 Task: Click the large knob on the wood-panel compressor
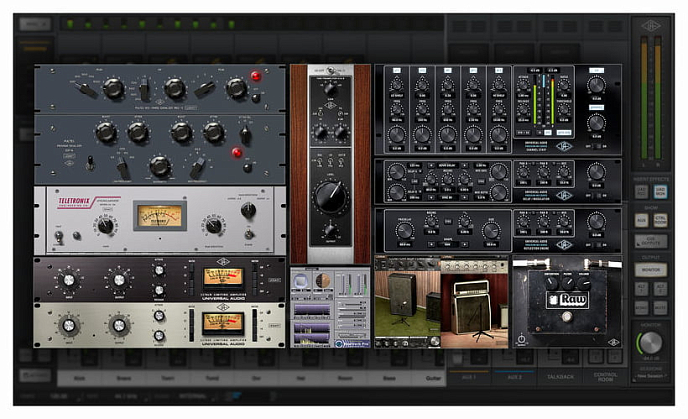[x=330, y=195]
